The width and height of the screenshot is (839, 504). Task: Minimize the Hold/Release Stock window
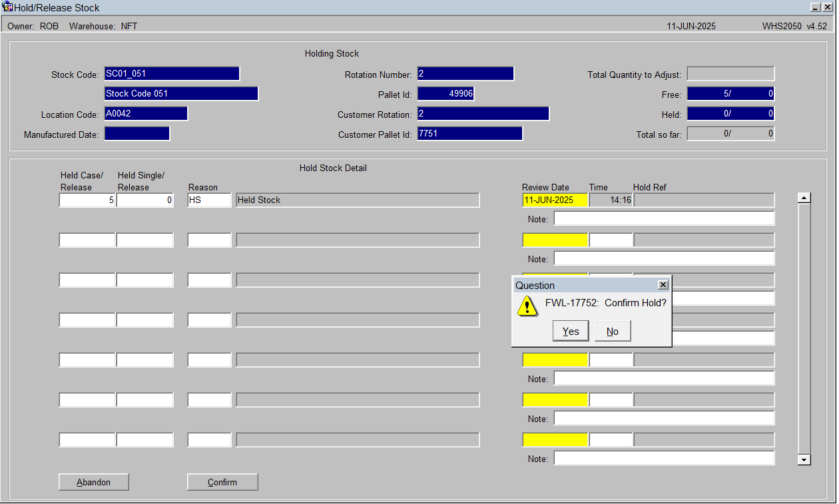816,7
